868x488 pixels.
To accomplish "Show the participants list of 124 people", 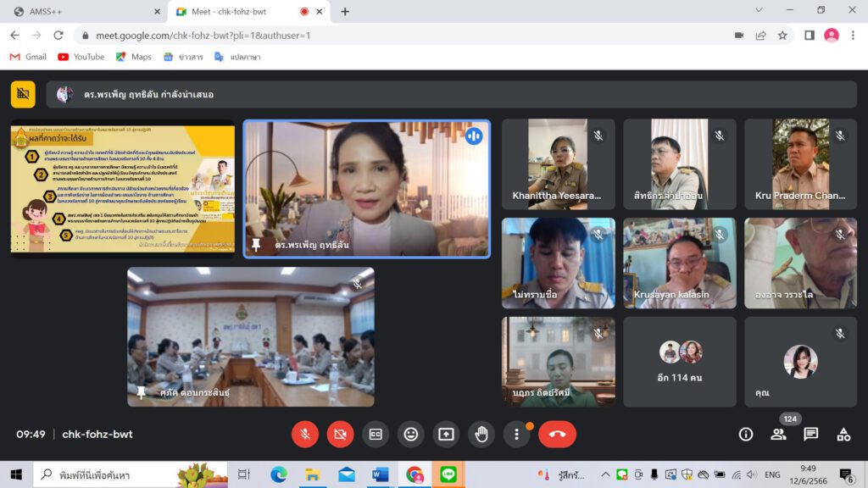I will click(x=778, y=435).
